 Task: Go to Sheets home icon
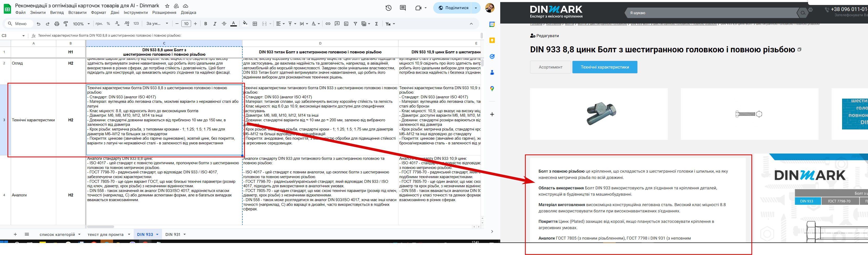[7, 9]
